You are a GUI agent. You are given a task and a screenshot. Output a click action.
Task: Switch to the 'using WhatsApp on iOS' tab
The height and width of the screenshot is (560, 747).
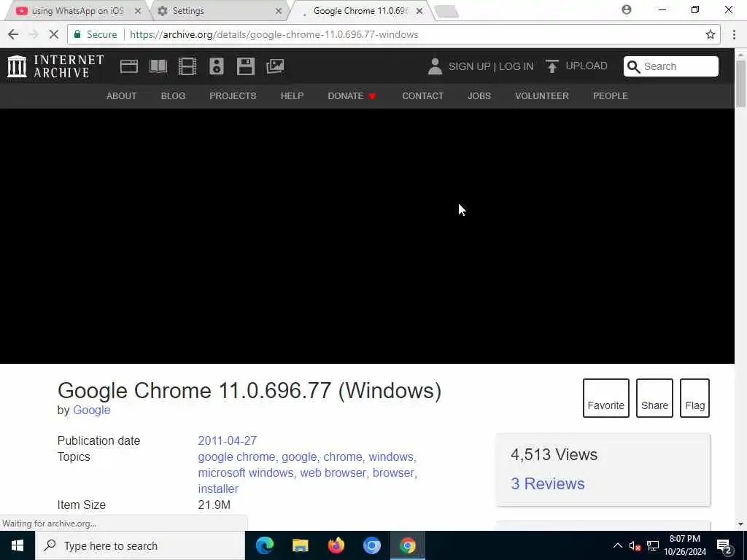click(76, 10)
